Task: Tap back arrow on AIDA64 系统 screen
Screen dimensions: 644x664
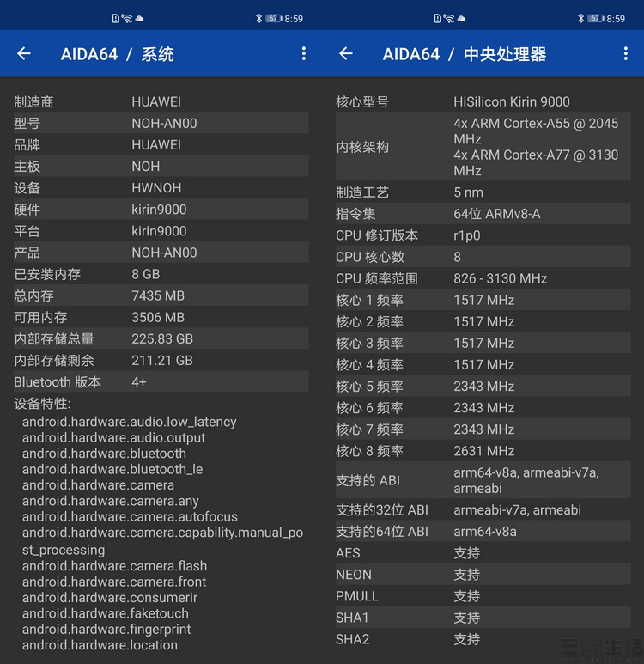Action: pyautogui.click(x=24, y=53)
